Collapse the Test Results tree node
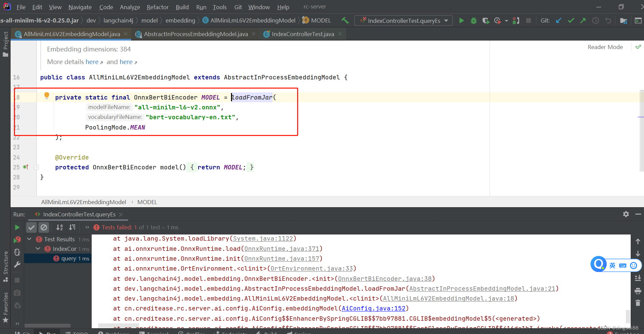 pos(29,239)
